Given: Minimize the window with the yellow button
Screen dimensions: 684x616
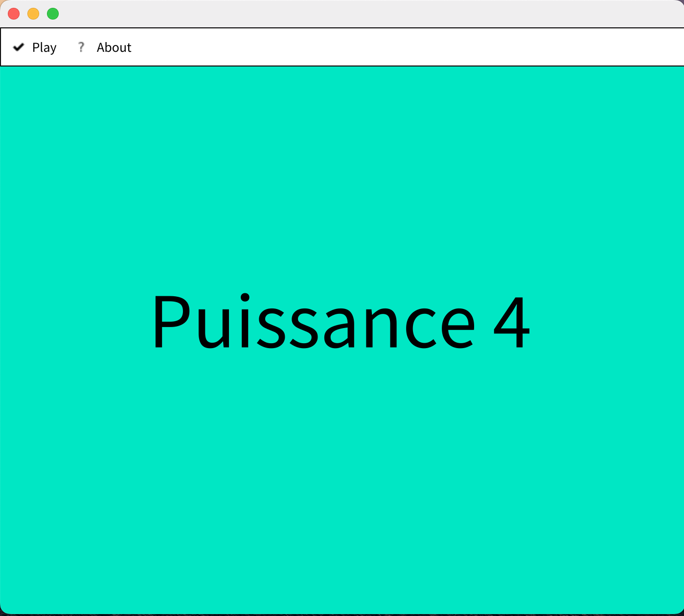Looking at the screenshot, I should 33,14.
